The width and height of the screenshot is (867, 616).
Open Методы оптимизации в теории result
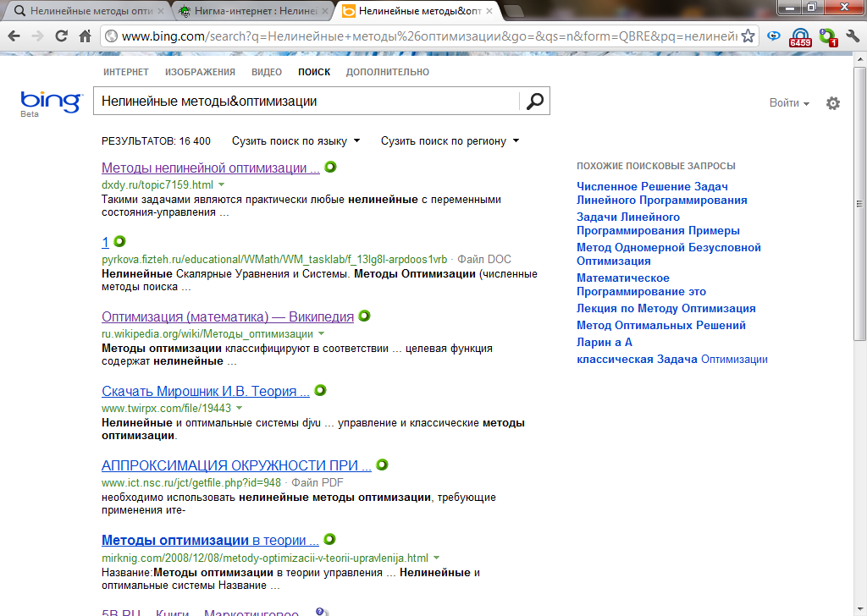pos(210,540)
